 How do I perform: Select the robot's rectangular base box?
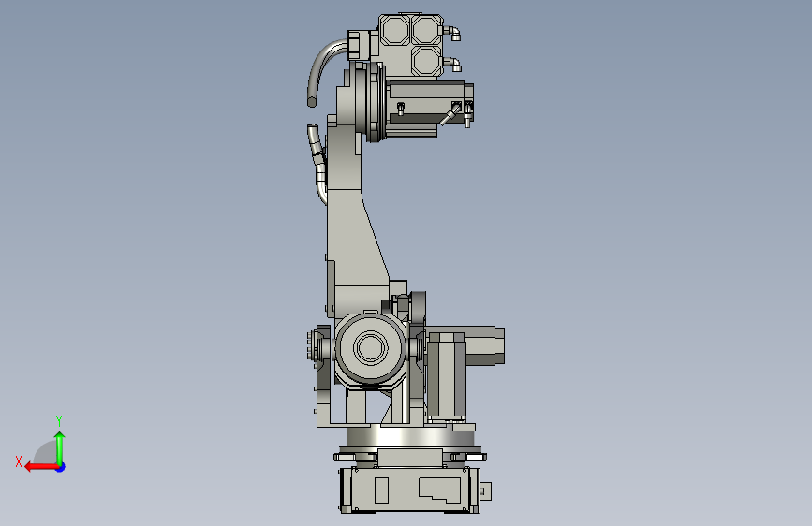pos(410,489)
